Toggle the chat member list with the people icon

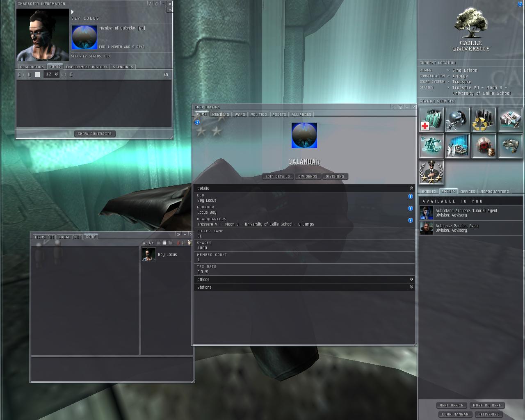coord(189,243)
